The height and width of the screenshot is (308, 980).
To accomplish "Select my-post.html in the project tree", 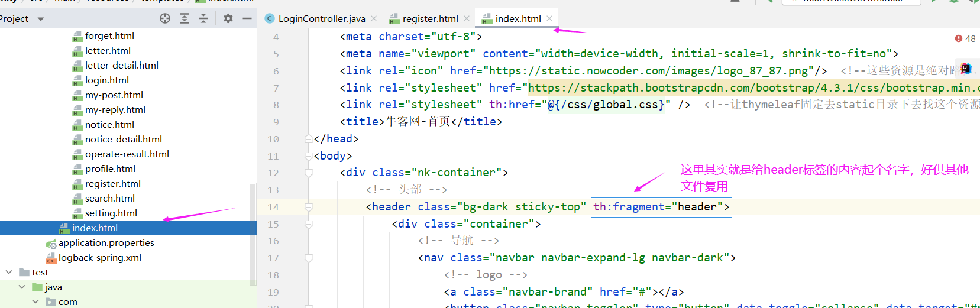I will (x=114, y=95).
